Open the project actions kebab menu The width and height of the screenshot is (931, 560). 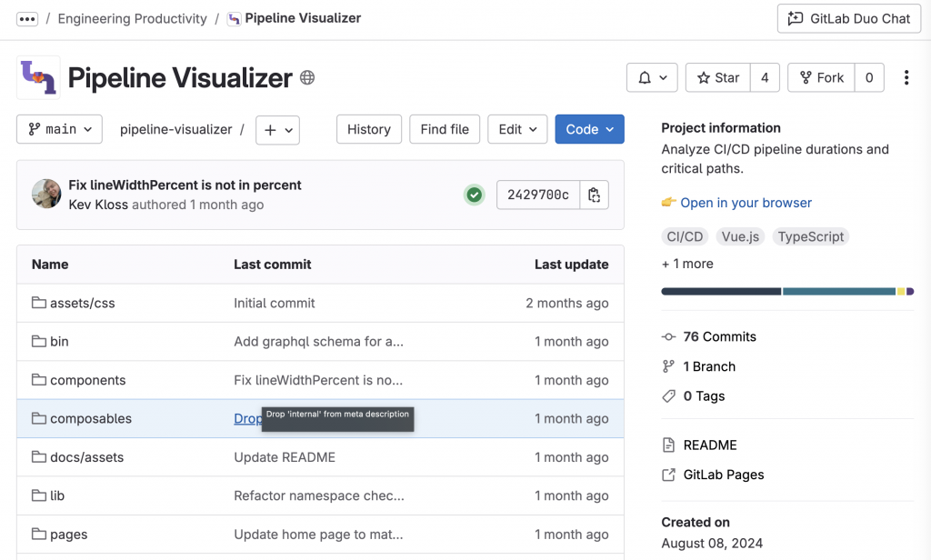point(906,78)
